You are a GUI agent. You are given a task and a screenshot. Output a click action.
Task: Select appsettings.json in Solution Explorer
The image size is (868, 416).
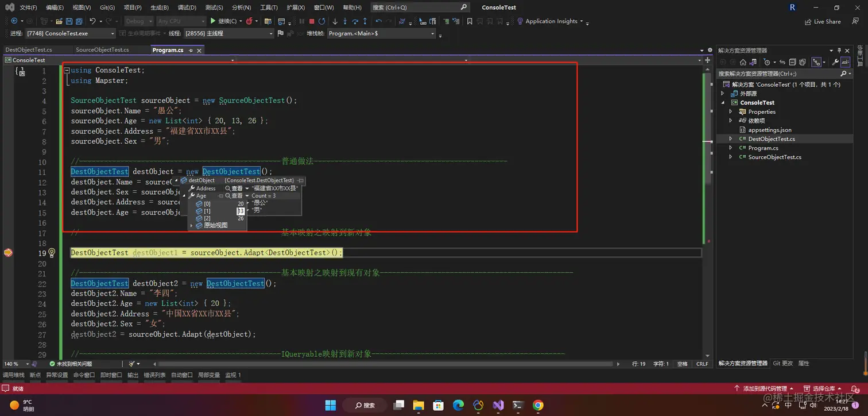[x=770, y=130]
